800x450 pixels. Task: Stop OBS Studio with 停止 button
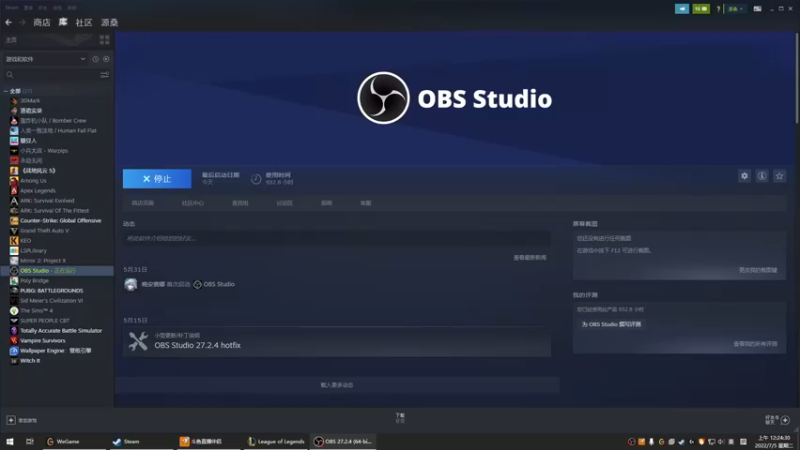pos(157,179)
